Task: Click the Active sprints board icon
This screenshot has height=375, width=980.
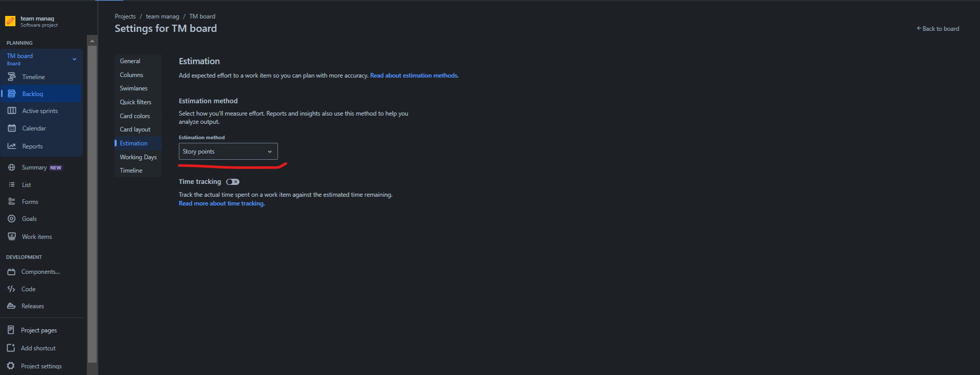Action: (x=11, y=110)
